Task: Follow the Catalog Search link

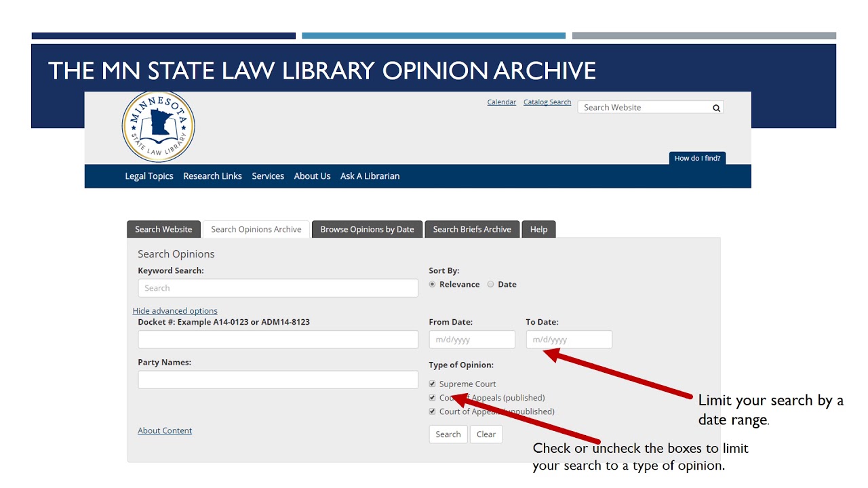Action: coord(547,102)
